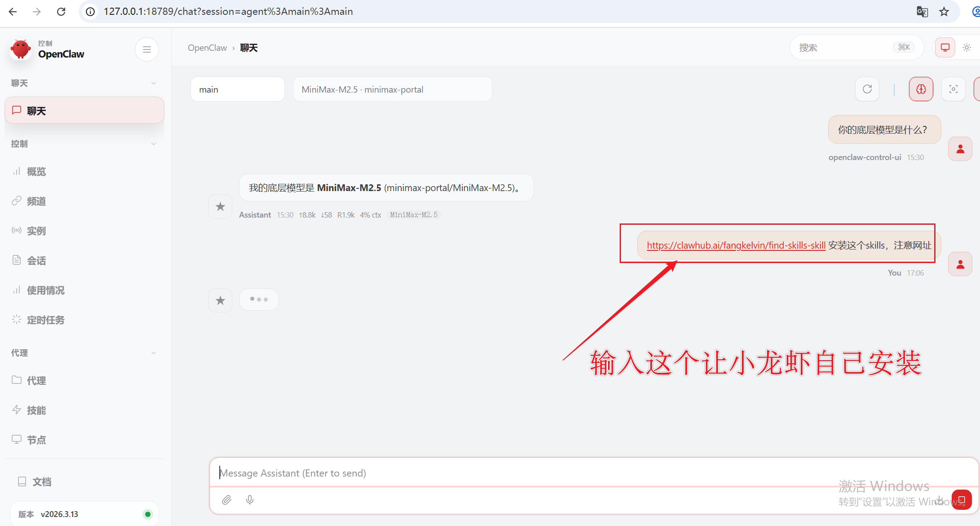The height and width of the screenshot is (526, 980).
Task: Open the 使用情况 usage page
Action: (x=84, y=290)
